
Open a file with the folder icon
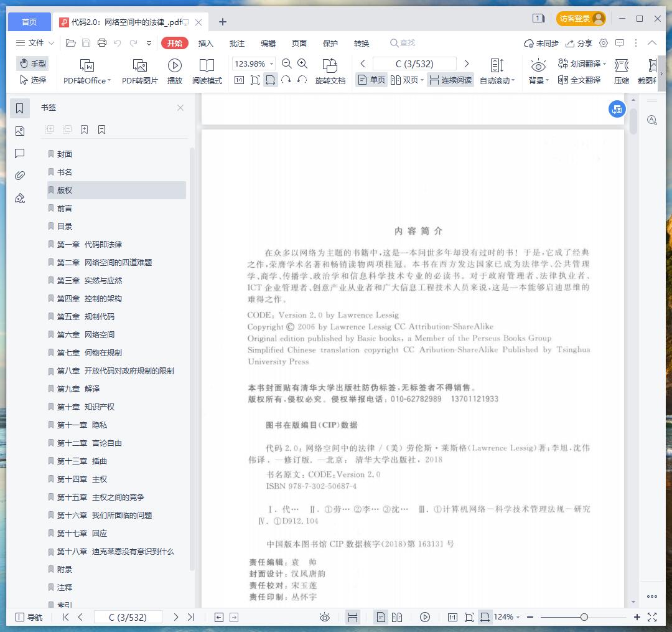tap(71, 43)
